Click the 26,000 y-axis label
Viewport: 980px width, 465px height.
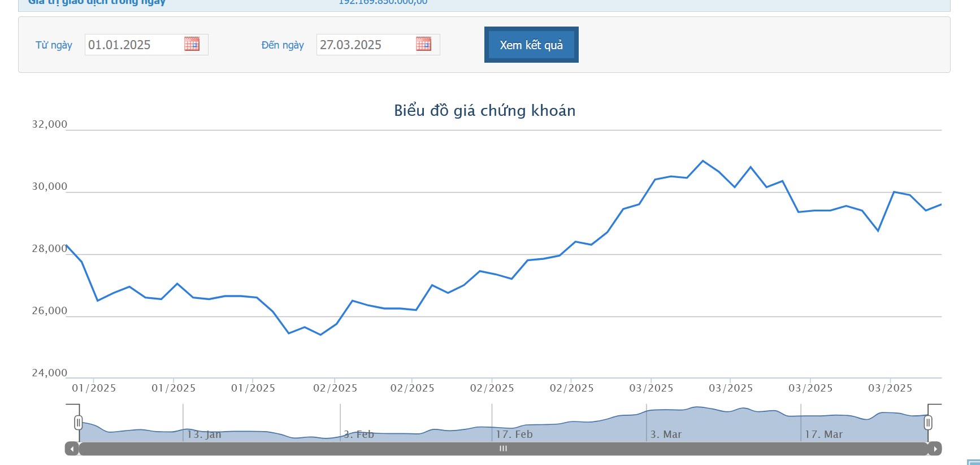pos(50,311)
